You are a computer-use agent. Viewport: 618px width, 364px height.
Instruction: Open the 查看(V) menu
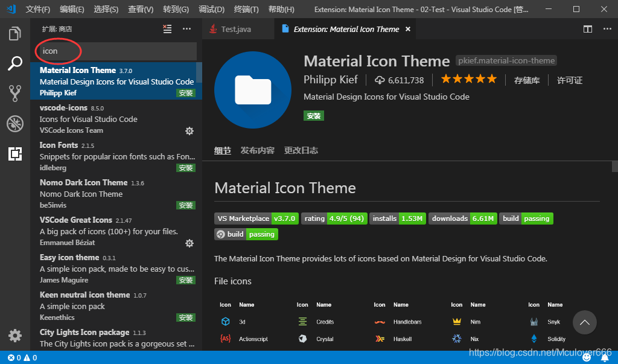tap(141, 9)
